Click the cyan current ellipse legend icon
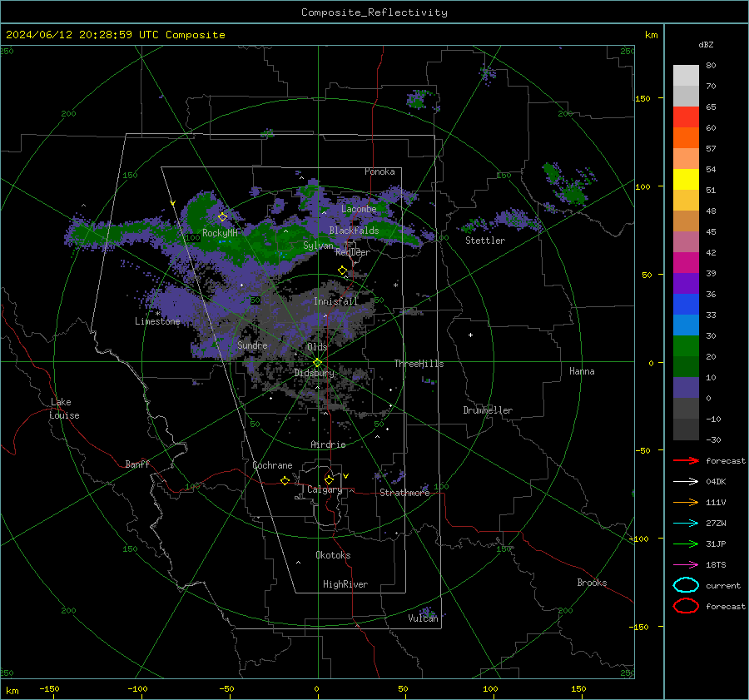The image size is (749, 700). (x=686, y=585)
